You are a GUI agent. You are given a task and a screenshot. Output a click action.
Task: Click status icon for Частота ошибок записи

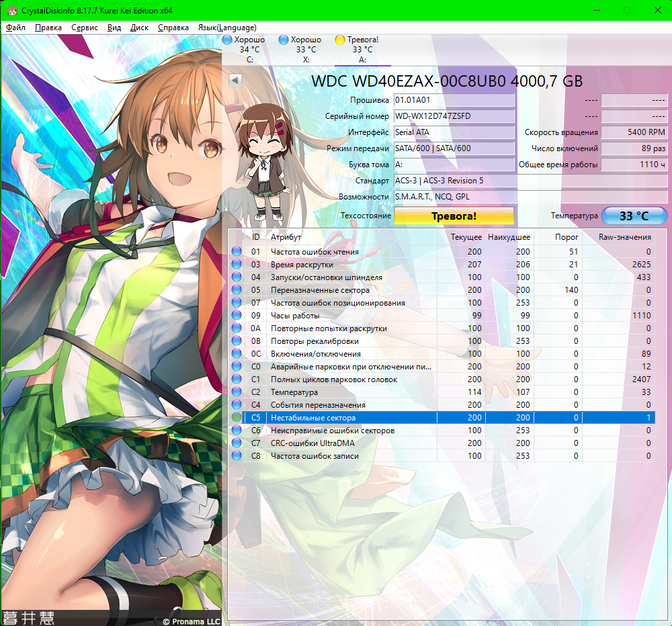tap(237, 456)
